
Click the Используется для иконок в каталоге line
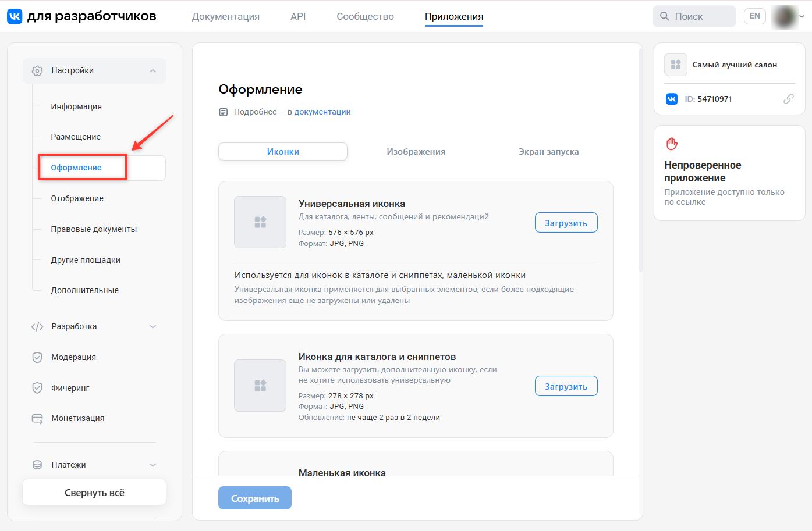click(x=380, y=275)
